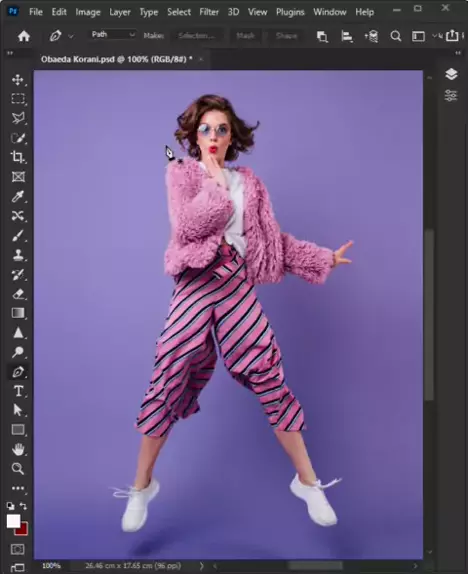Click the dark red background color swatch
The width and height of the screenshot is (468, 574).
(22, 530)
